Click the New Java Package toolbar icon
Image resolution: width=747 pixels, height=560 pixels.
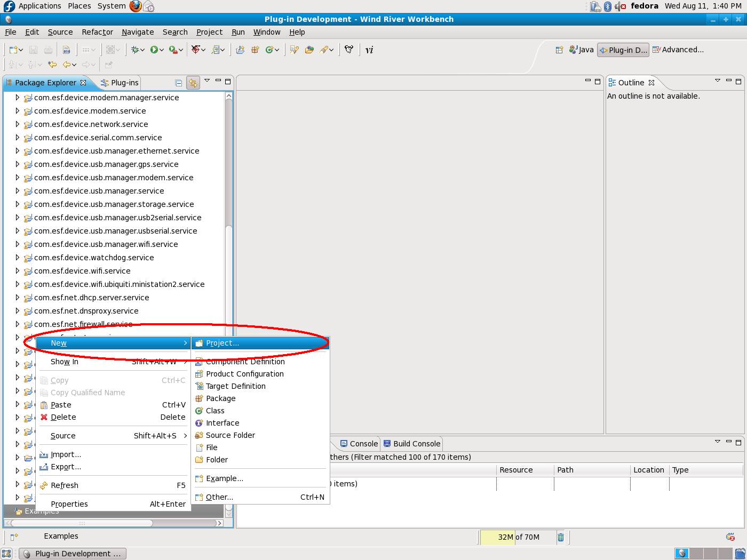point(255,50)
